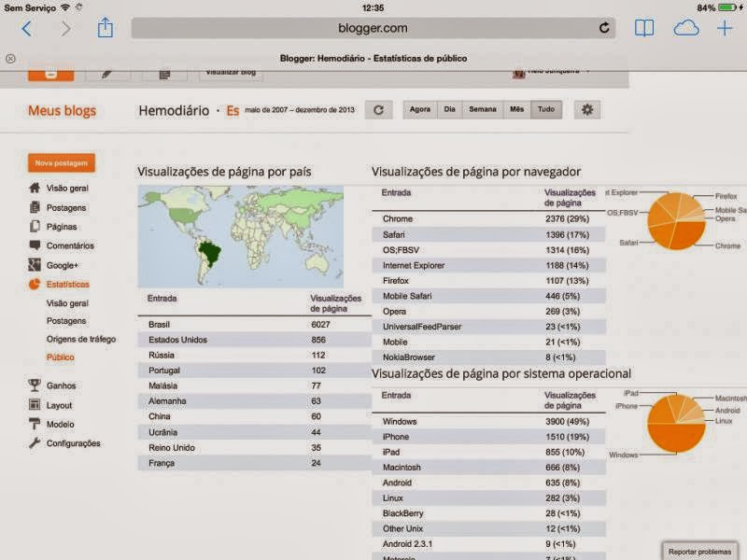Click the Estatísticas pie chart icon
Image resolution: width=747 pixels, height=560 pixels.
click(x=35, y=284)
